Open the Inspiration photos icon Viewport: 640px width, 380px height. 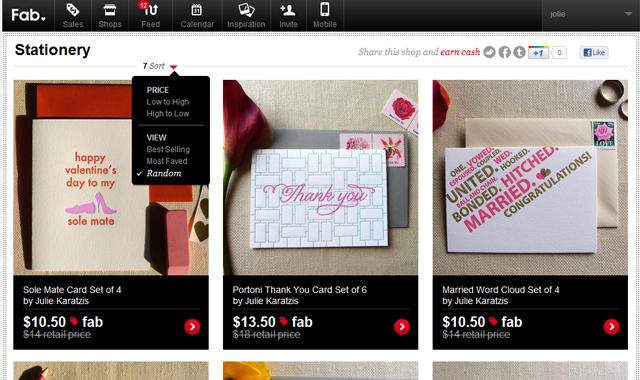pyautogui.click(x=246, y=10)
